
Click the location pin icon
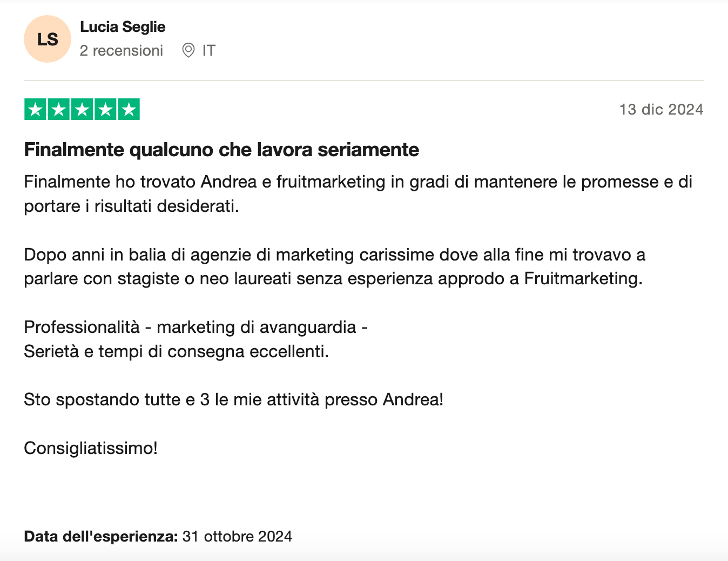(x=188, y=50)
